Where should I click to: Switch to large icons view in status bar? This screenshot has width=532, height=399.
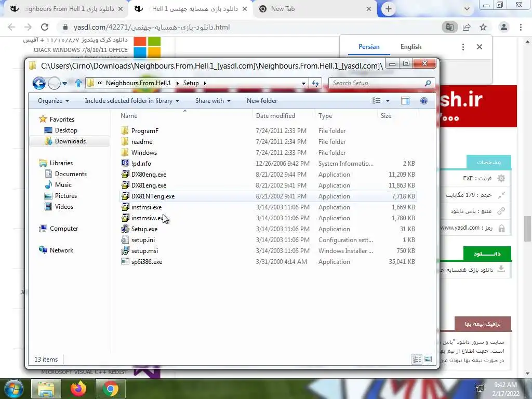coord(428,359)
